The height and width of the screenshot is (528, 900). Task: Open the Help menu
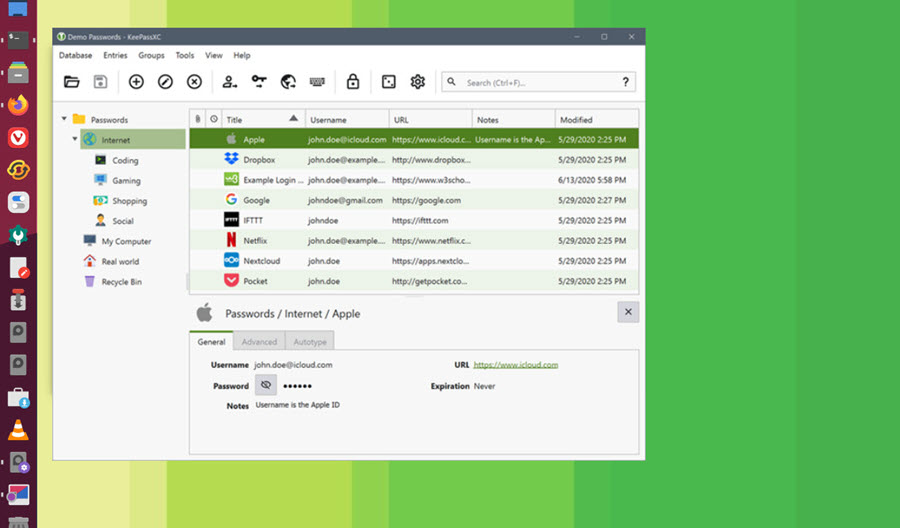tap(242, 55)
